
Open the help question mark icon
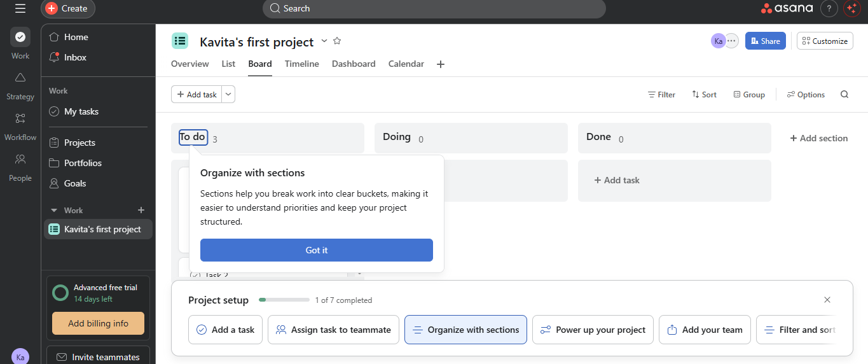click(x=829, y=8)
